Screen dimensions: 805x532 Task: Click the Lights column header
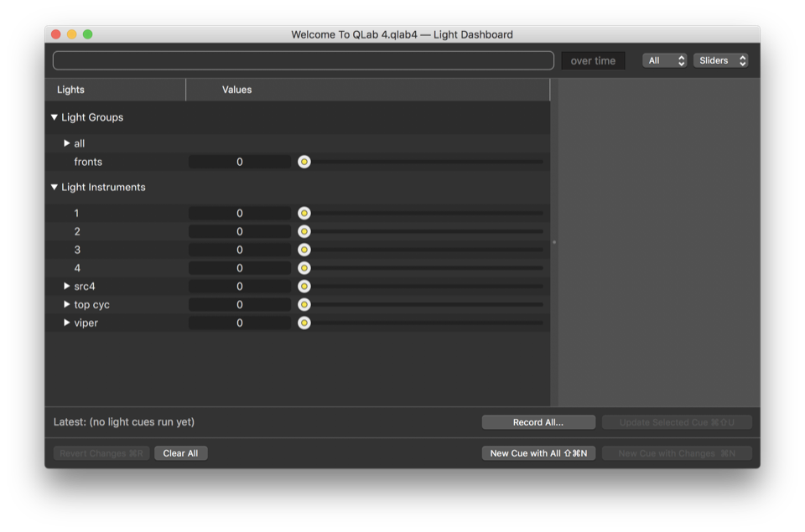point(115,90)
